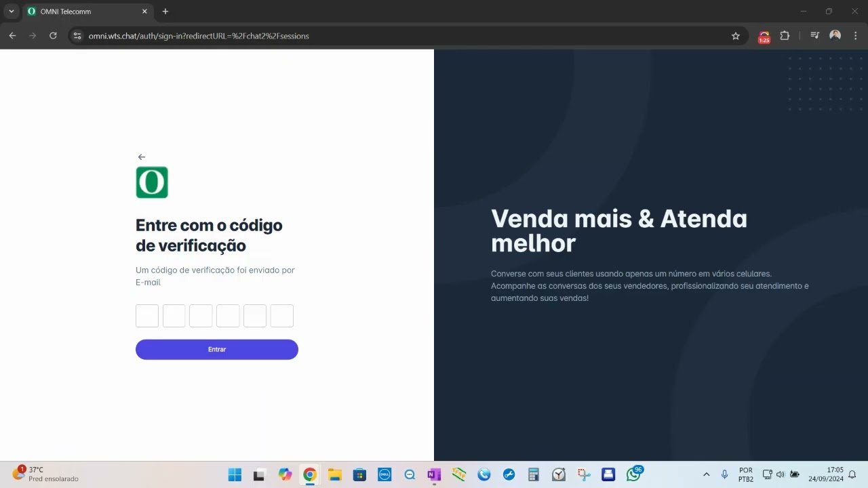This screenshot has height=488, width=868.
Task: Open Task View on taskbar
Action: [259, 474]
